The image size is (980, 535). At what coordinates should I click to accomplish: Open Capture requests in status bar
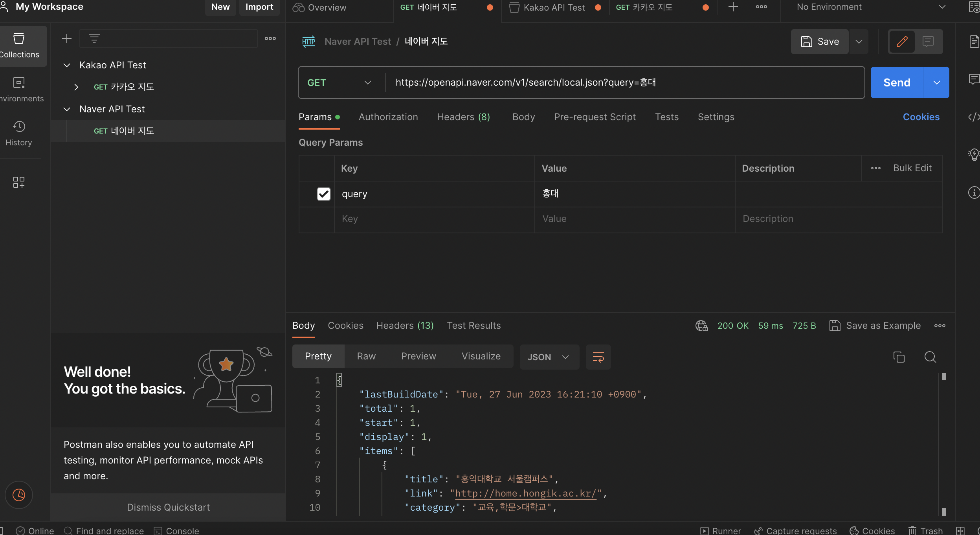[x=795, y=531]
